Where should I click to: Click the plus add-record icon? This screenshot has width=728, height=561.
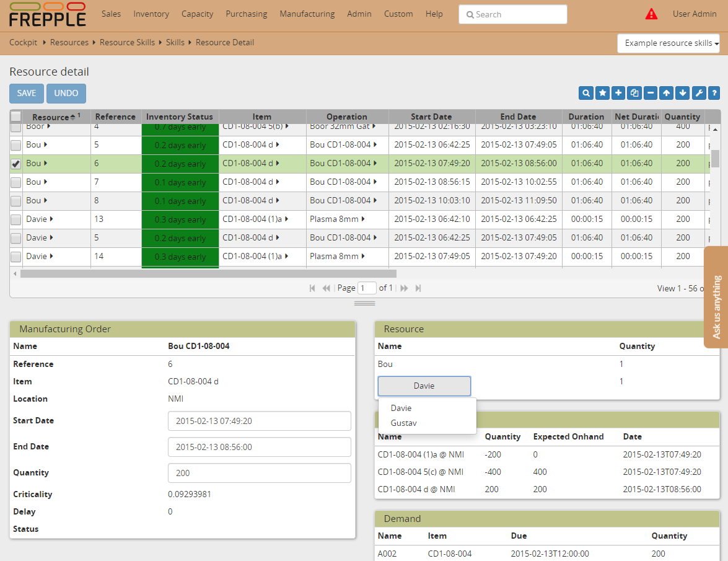[618, 93]
